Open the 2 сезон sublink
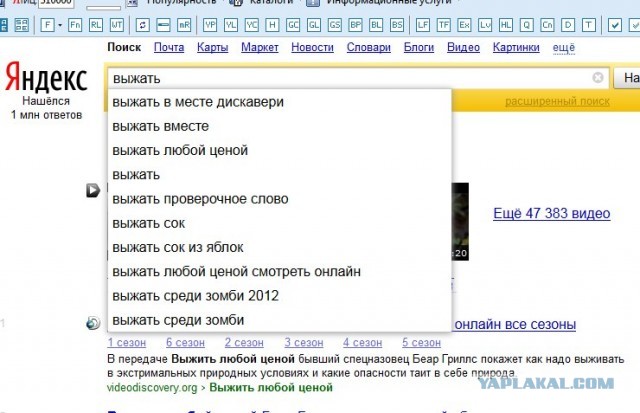Viewport: 640px width, 413px height. pyautogui.click(x=244, y=343)
